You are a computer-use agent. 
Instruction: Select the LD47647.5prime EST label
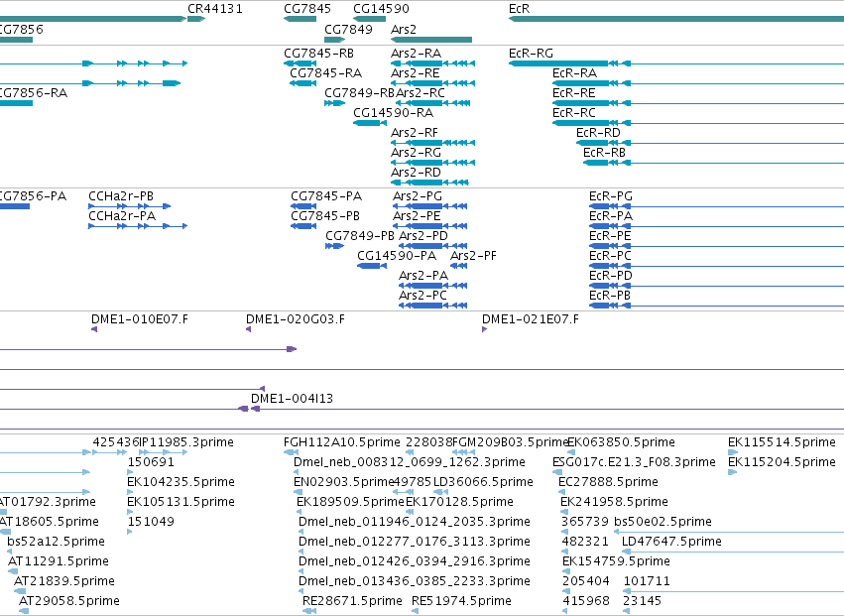tap(671, 543)
